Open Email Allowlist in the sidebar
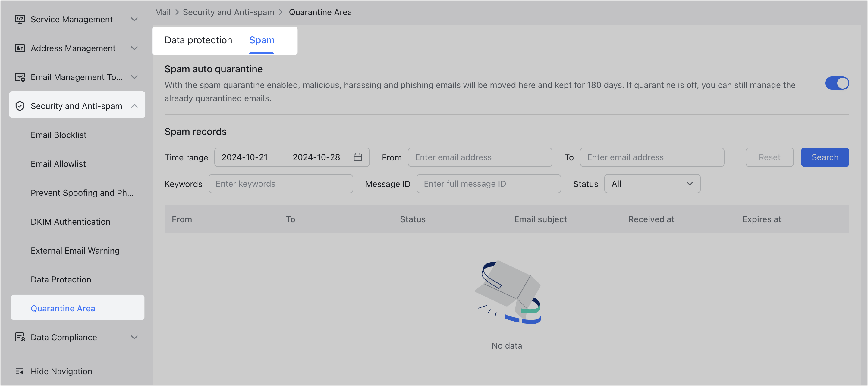This screenshot has width=868, height=386. pos(58,164)
